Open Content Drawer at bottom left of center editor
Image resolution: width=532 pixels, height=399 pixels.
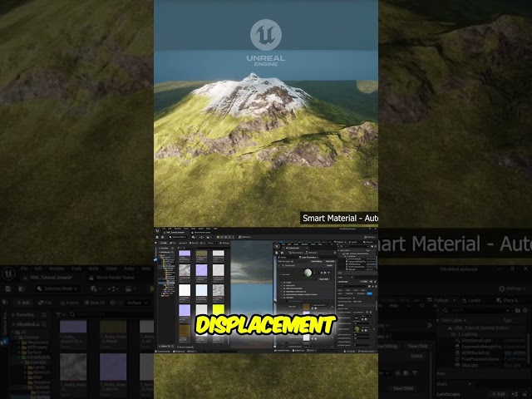163,352
